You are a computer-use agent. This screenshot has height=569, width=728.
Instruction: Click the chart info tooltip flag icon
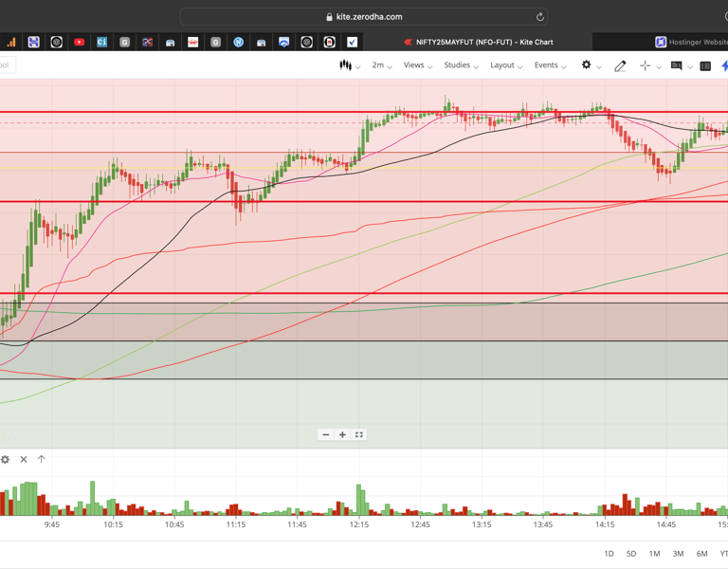click(676, 66)
